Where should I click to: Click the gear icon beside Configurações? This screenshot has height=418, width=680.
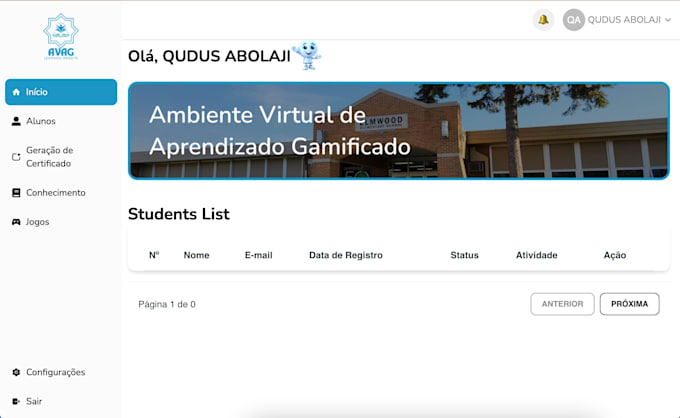[16, 372]
